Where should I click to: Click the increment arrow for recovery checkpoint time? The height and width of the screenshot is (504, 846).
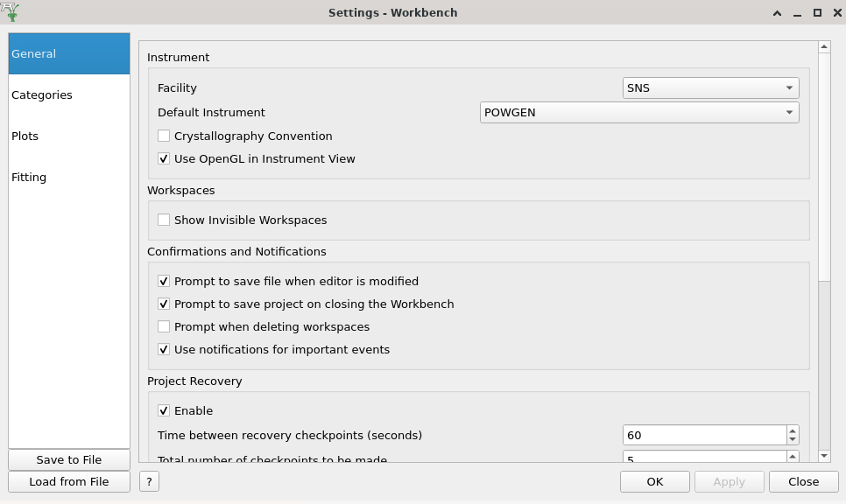[x=793, y=430]
